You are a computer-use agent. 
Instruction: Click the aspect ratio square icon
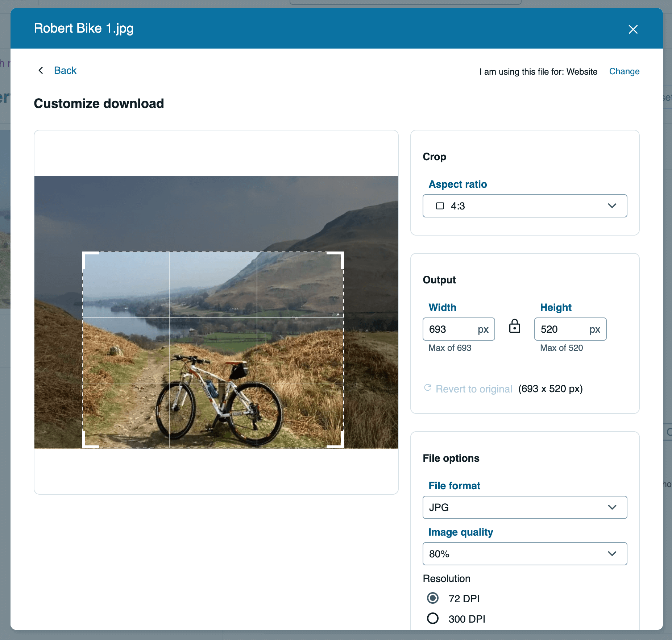click(440, 206)
